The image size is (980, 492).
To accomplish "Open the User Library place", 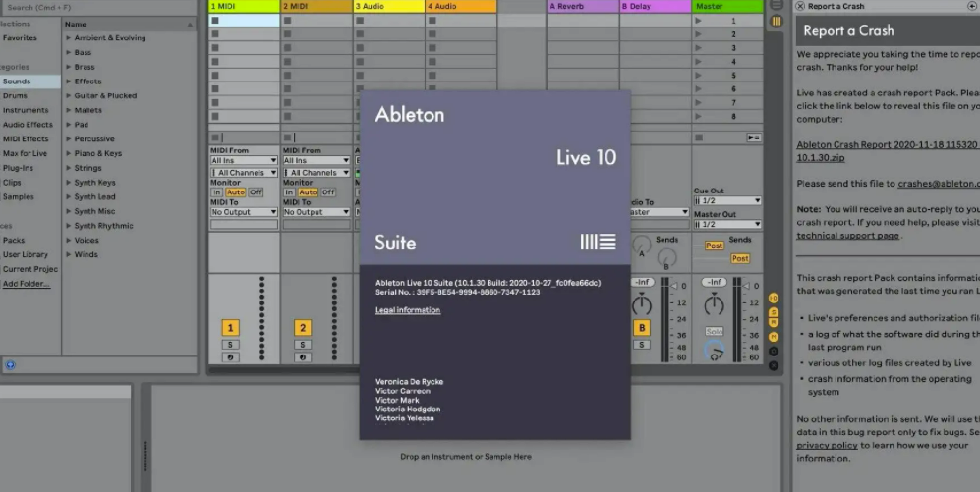I will coord(25,254).
